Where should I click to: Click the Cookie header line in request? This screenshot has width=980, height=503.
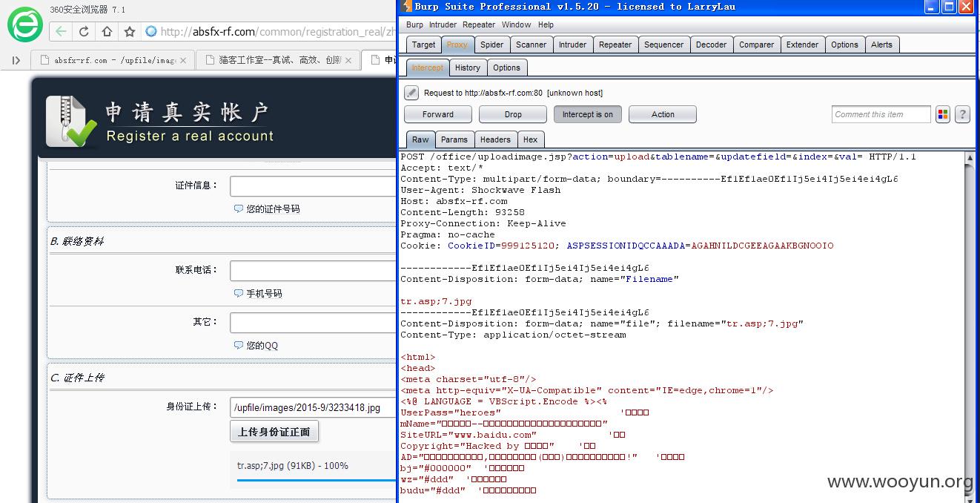click(617, 246)
